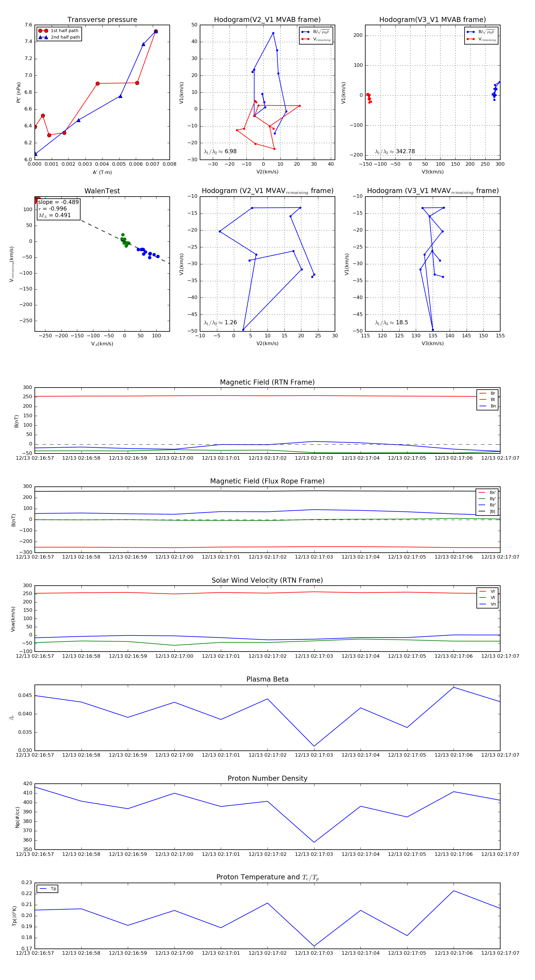The width and height of the screenshot is (535, 980).
Task: Click the proton density dip at 02:17:03
Action: [x=314, y=842]
